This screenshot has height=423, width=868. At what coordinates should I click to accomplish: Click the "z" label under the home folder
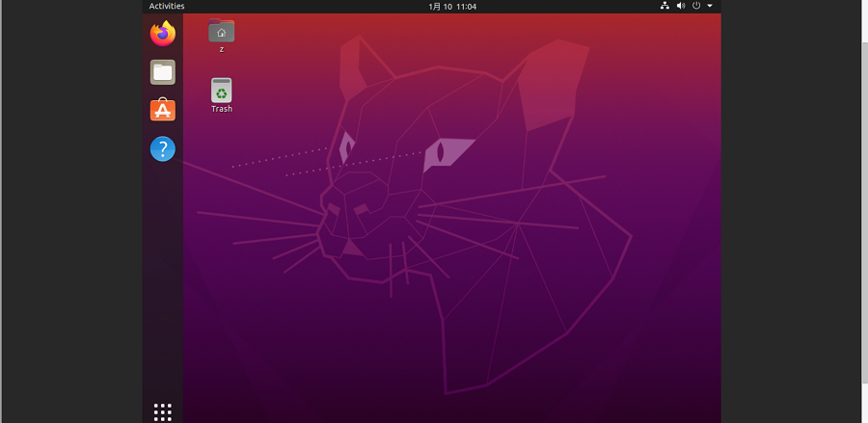click(222, 49)
